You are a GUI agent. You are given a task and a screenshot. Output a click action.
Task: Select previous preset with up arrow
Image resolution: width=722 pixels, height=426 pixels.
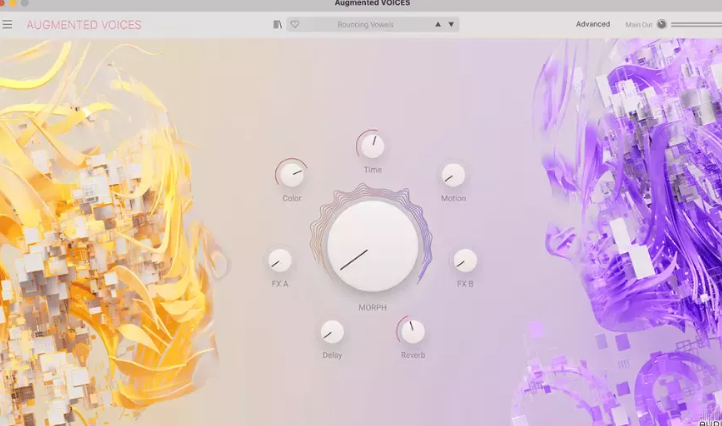[437, 24]
